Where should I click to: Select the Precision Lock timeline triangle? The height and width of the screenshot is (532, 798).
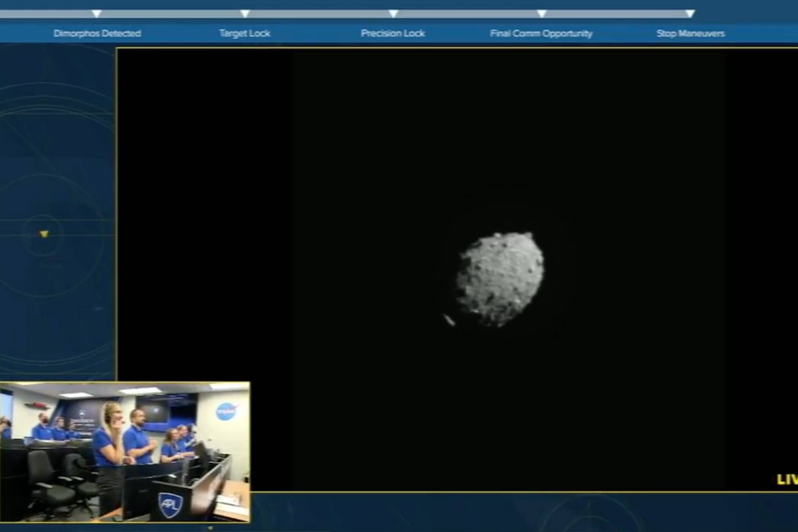point(393,14)
